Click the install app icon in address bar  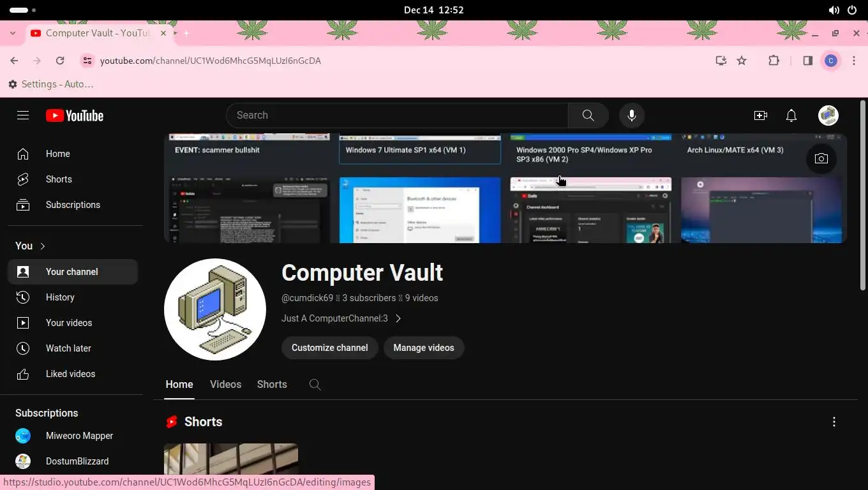[721, 61]
